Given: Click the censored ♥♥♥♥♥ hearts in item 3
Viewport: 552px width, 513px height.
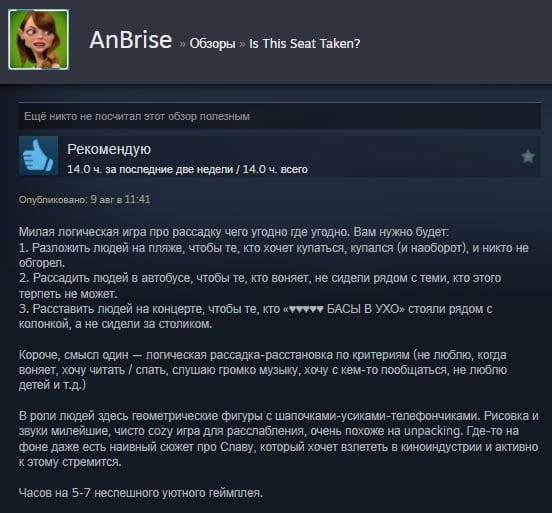Looking at the screenshot, I should [x=306, y=309].
